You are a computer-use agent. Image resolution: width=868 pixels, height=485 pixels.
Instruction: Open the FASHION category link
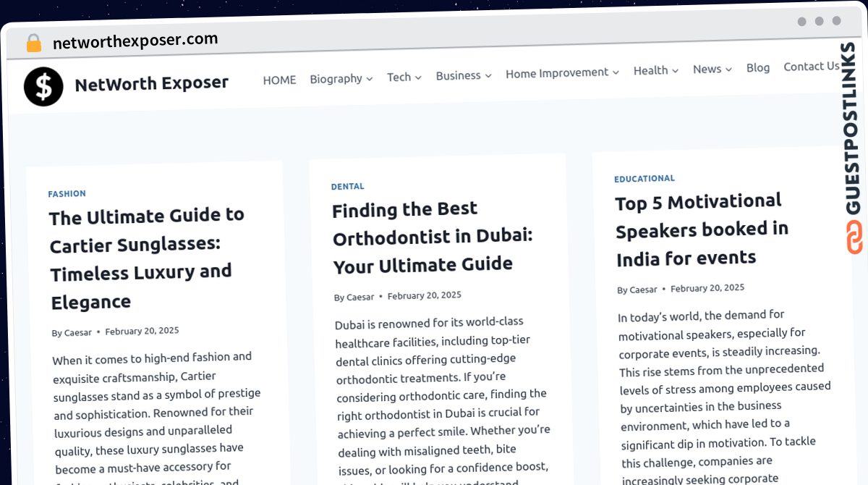pyautogui.click(x=67, y=194)
